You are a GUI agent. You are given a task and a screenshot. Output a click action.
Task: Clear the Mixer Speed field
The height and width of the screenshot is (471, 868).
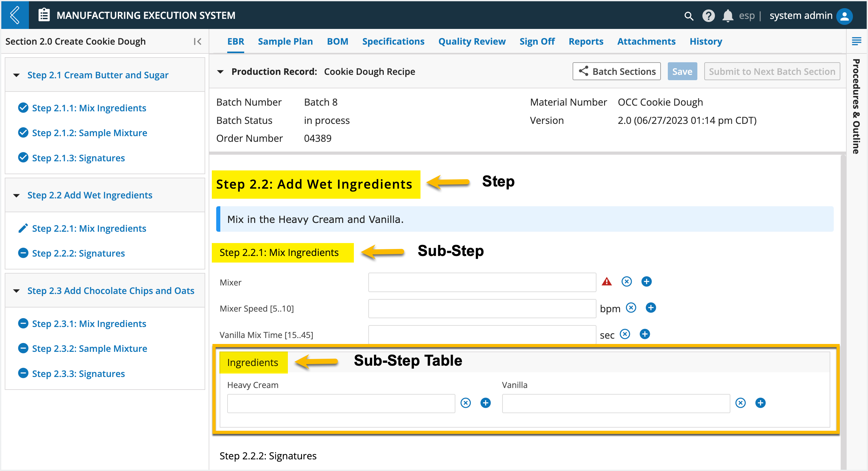click(631, 308)
